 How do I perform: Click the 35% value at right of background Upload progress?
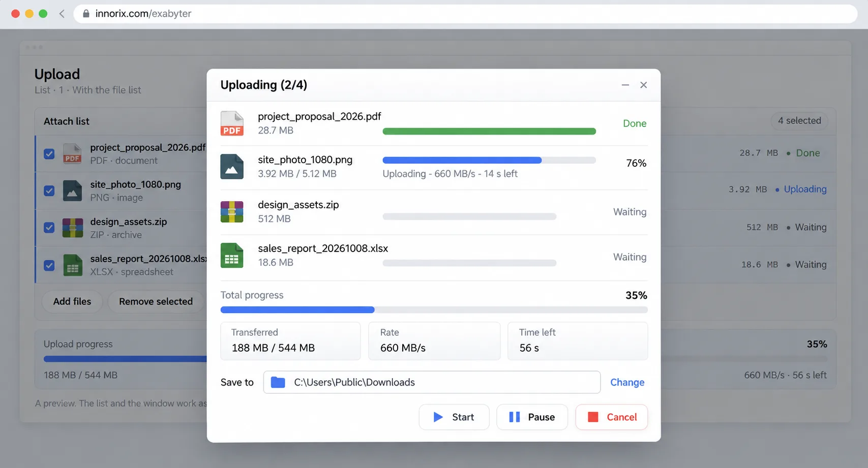tap(817, 344)
